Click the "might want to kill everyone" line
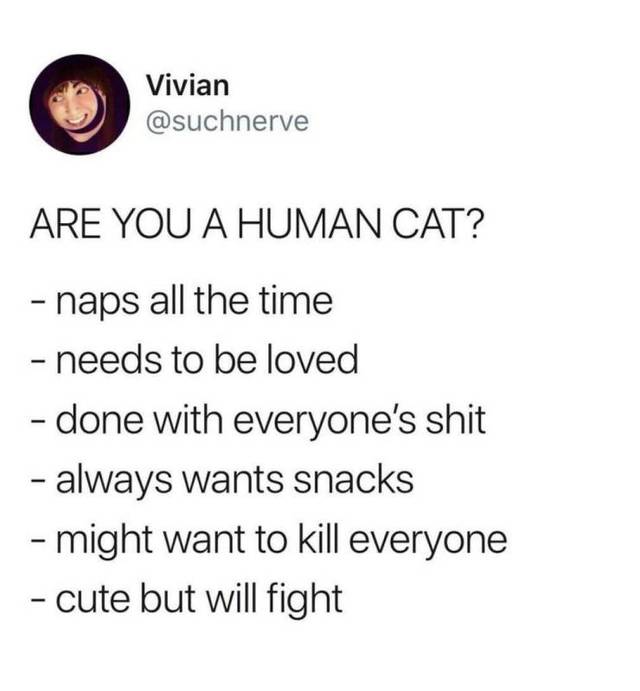 [x=269, y=540]
